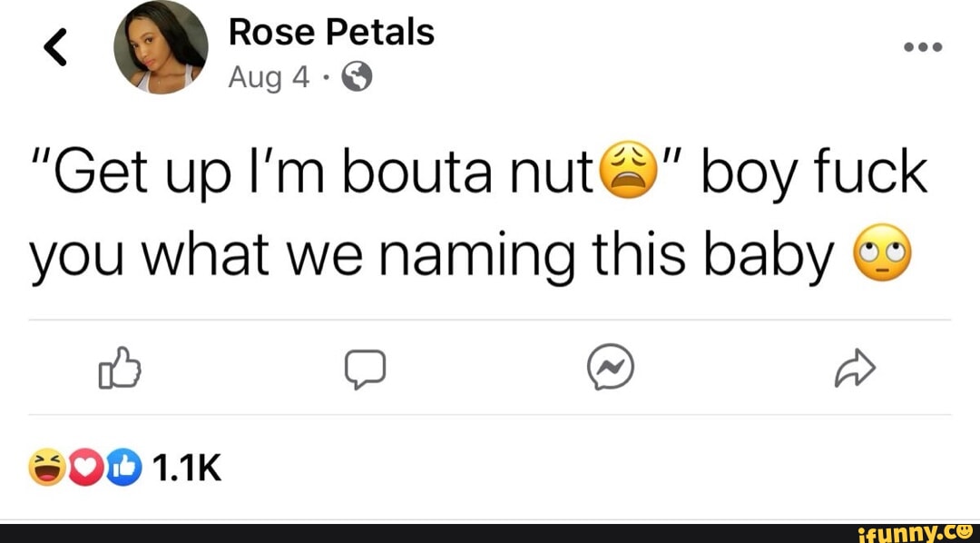Open the three-dot post options menu
The height and width of the screenshot is (543, 980).
(x=924, y=46)
